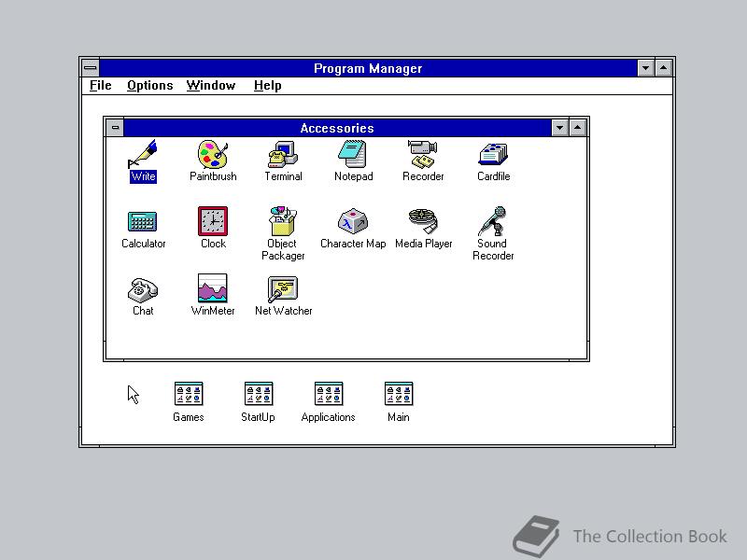The width and height of the screenshot is (747, 560).
Task: Click the Terminal program icon
Action: pyautogui.click(x=283, y=154)
